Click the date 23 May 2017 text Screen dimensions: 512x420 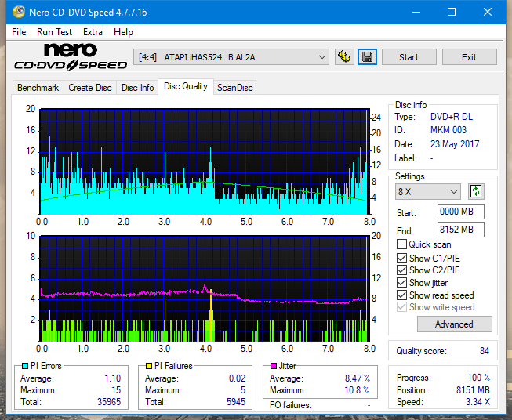pyautogui.click(x=455, y=144)
